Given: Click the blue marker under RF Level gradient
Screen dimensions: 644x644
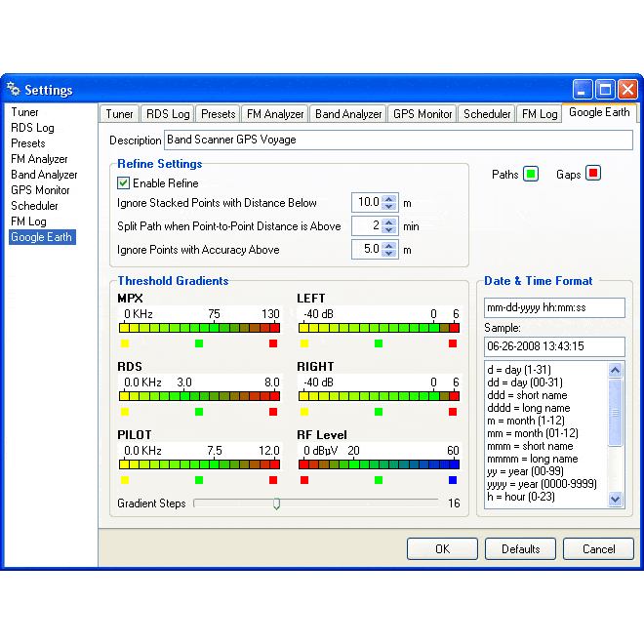Looking at the screenshot, I should pyautogui.click(x=453, y=480).
